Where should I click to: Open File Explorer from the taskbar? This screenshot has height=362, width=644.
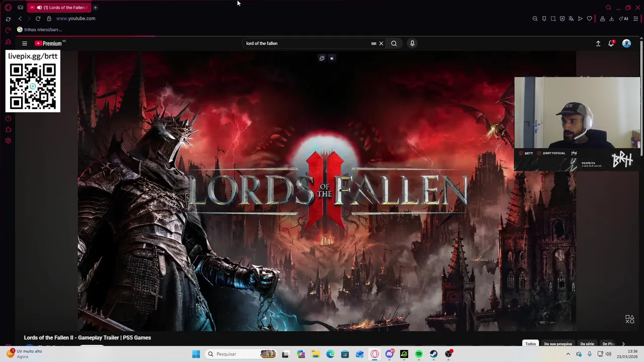(315, 354)
